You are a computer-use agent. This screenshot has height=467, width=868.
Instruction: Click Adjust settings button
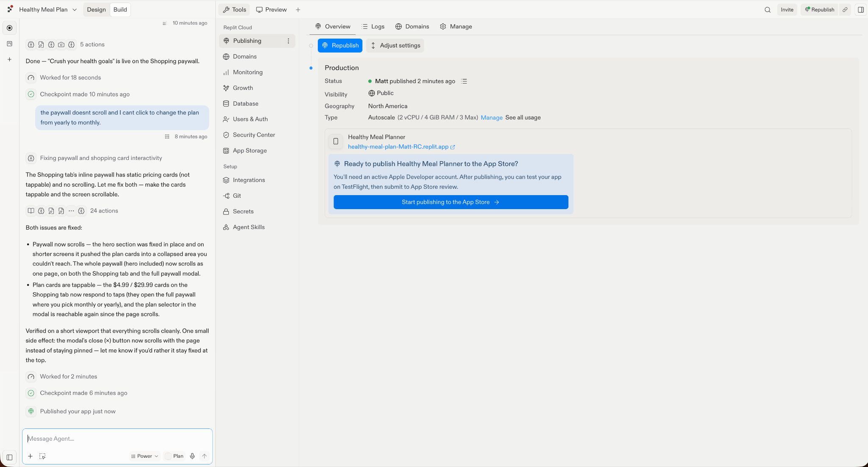click(x=395, y=46)
